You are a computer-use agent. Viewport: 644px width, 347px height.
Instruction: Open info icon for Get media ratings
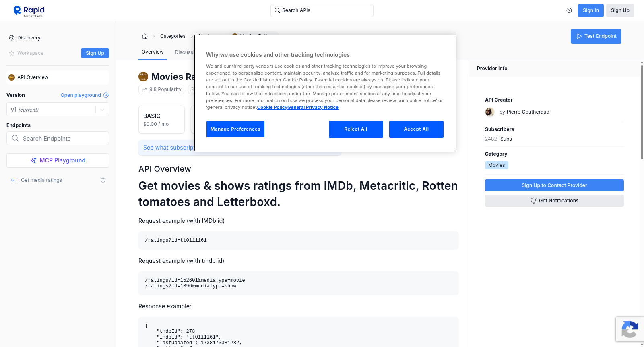click(x=103, y=180)
